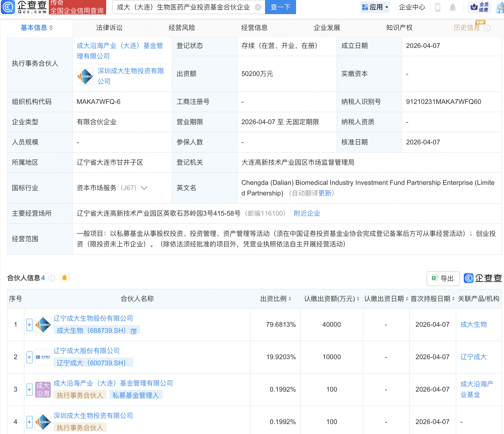This screenshot has height=434, width=504.
Task: Open the 应用 dropdown menu
Action: click(x=375, y=7)
